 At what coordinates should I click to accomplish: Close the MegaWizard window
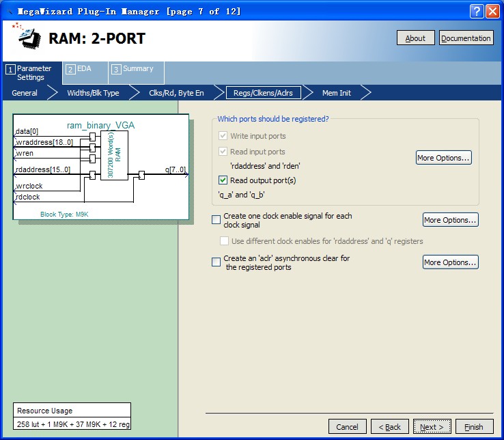(x=493, y=11)
